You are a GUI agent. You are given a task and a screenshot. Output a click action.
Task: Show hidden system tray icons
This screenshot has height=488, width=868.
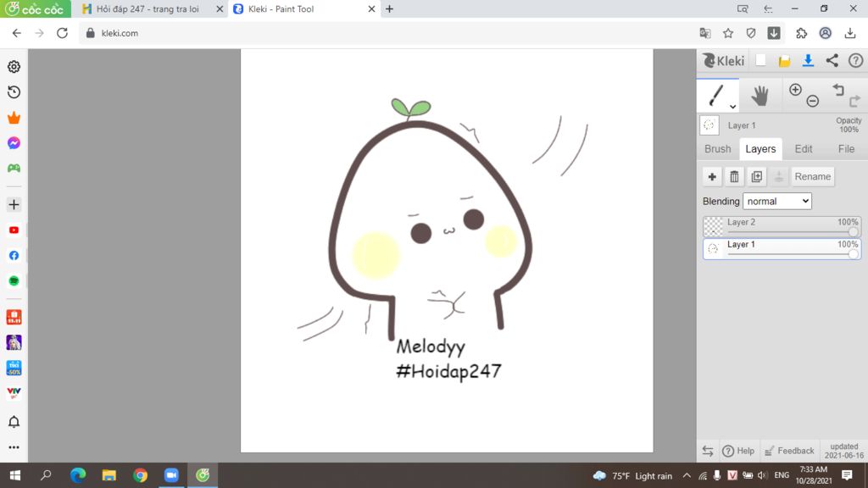click(x=687, y=475)
